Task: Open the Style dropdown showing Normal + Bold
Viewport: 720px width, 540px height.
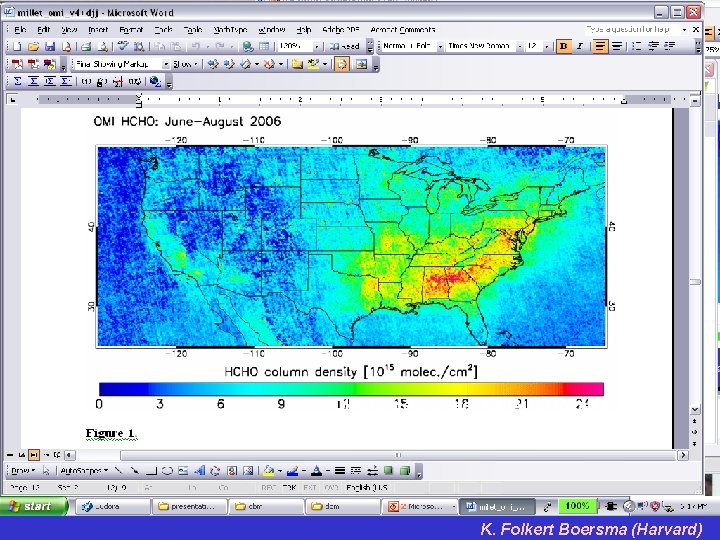Action: (439, 46)
